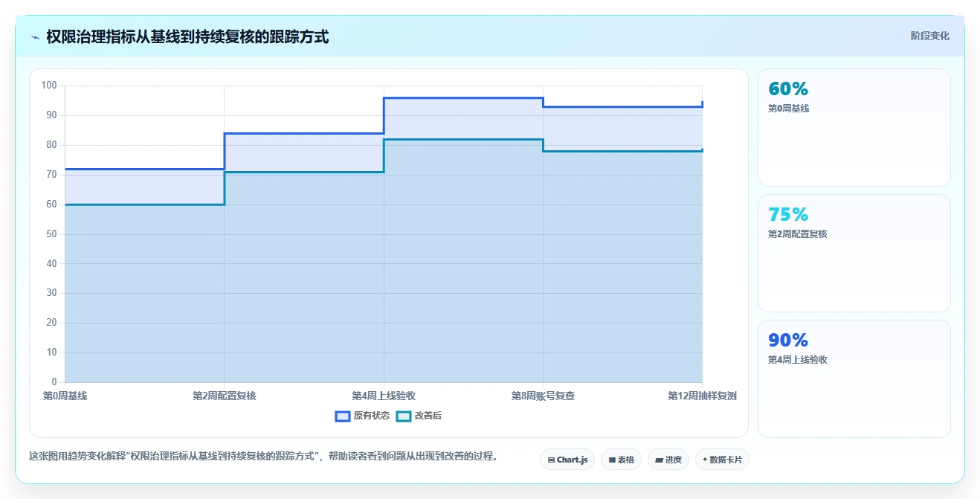Image resolution: width=980 pixels, height=499 pixels.
Task: Select the Chart.js tag
Action: (x=567, y=460)
